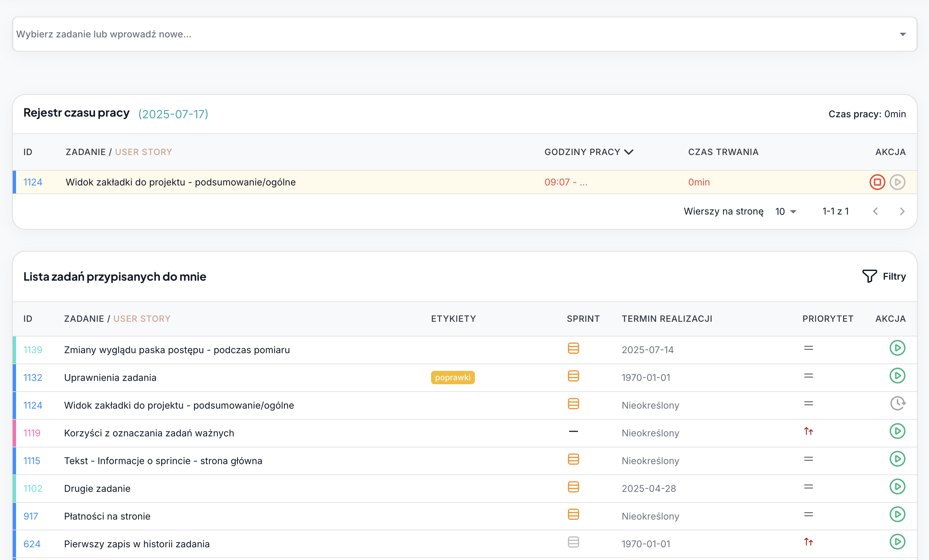The height and width of the screenshot is (560, 929).
Task: Click grey play icon in work log row 1124
Action: tap(897, 182)
